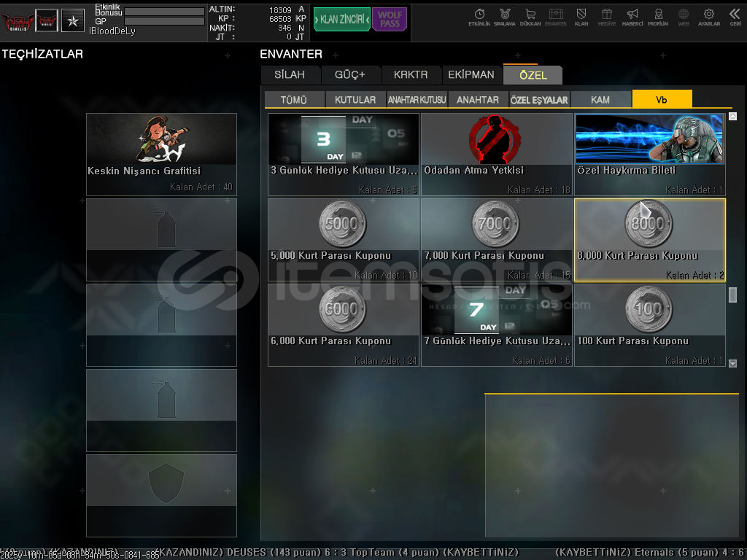This screenshot has height=560, width=747.
Task: Click the Klan Zinciri button
Action: 341,20
